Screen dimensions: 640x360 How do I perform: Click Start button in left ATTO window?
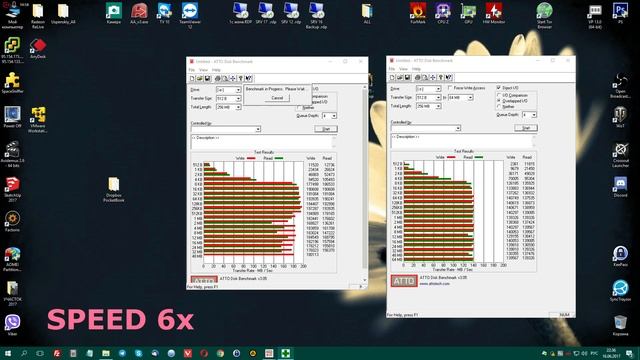(x=326, y=129)
